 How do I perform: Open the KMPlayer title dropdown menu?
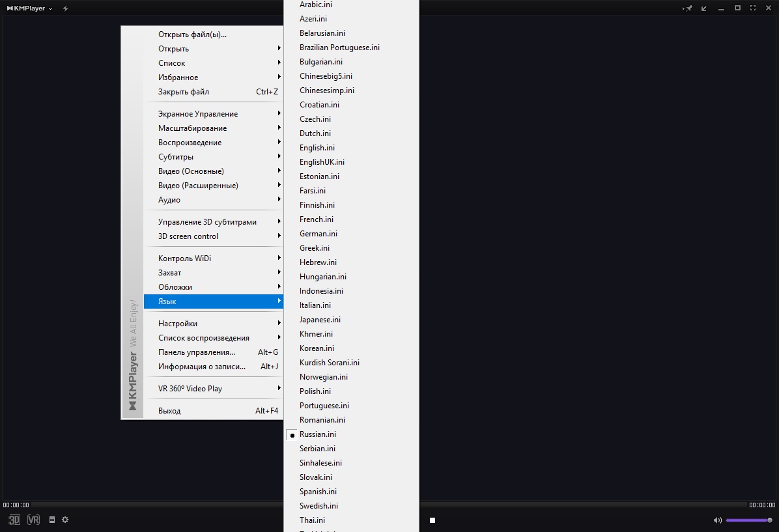[x=30, y=8]
